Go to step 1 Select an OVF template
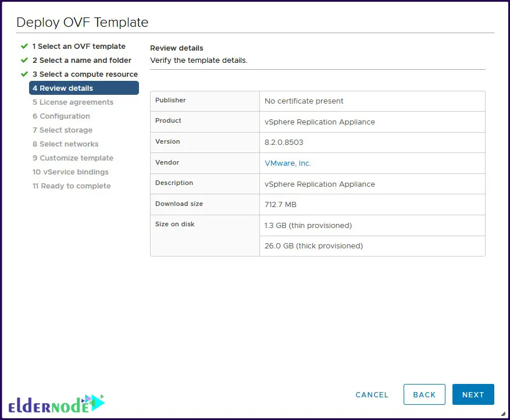The height and width of the screenshot is (420, 510). [79, 47]
